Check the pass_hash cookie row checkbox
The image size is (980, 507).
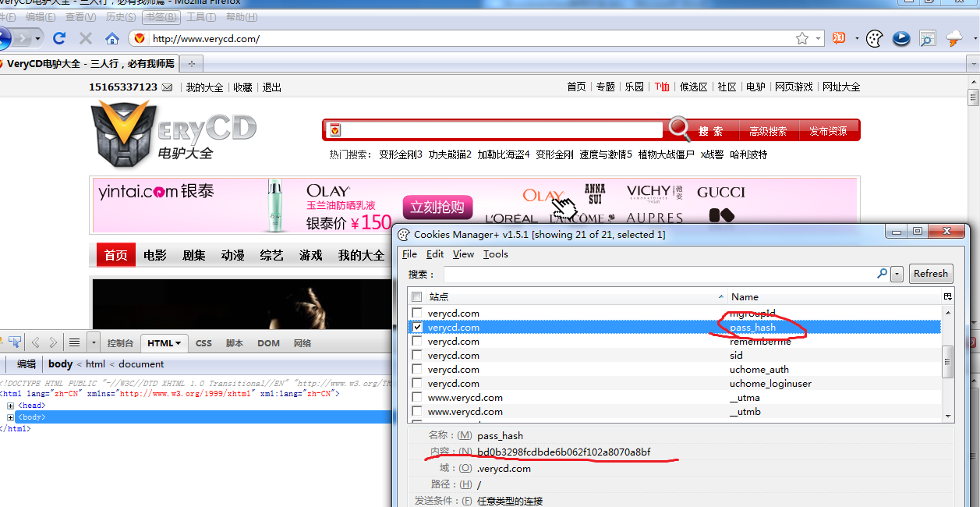(x=417, y=328)
